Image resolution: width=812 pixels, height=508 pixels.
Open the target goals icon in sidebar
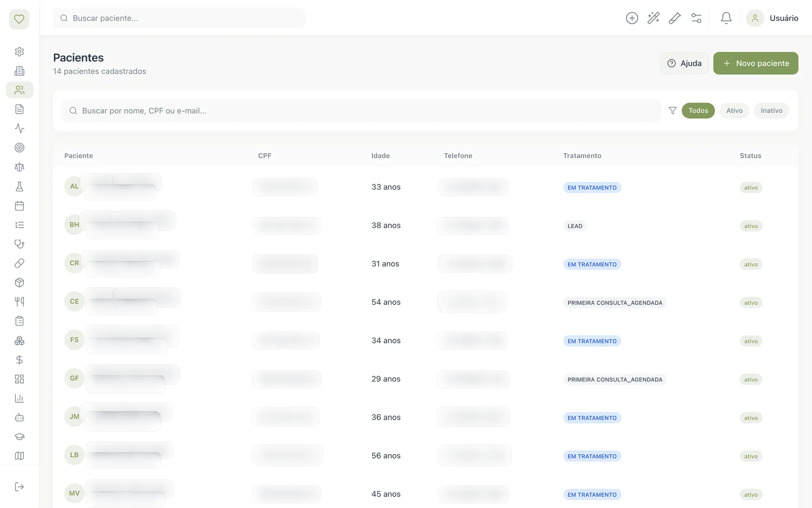click(19, 148)
